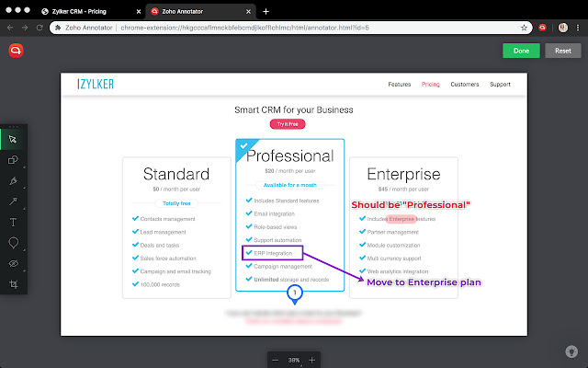Screen dimensions: 588x368
Task: Select the crop tool
Action: tap(13, 284)
